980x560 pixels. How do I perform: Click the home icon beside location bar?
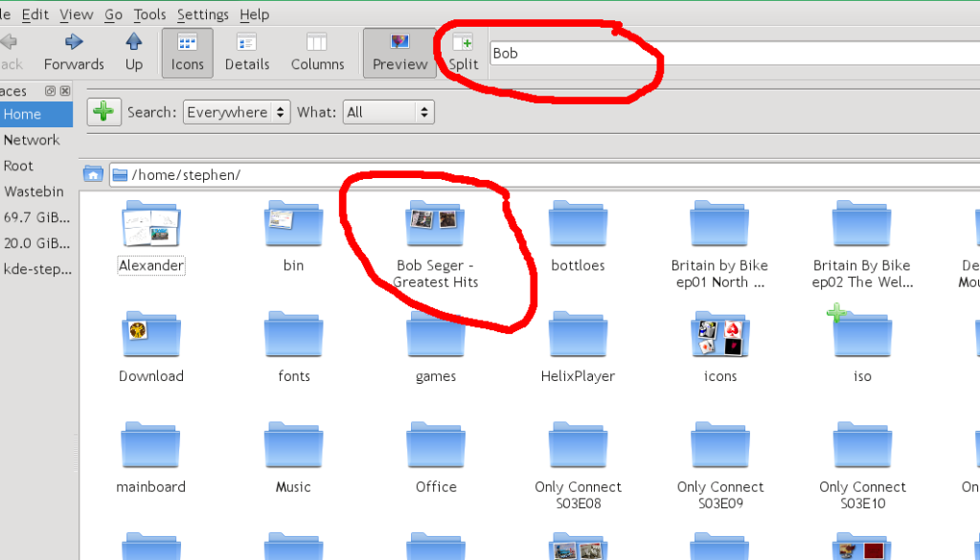coord(93,175)
